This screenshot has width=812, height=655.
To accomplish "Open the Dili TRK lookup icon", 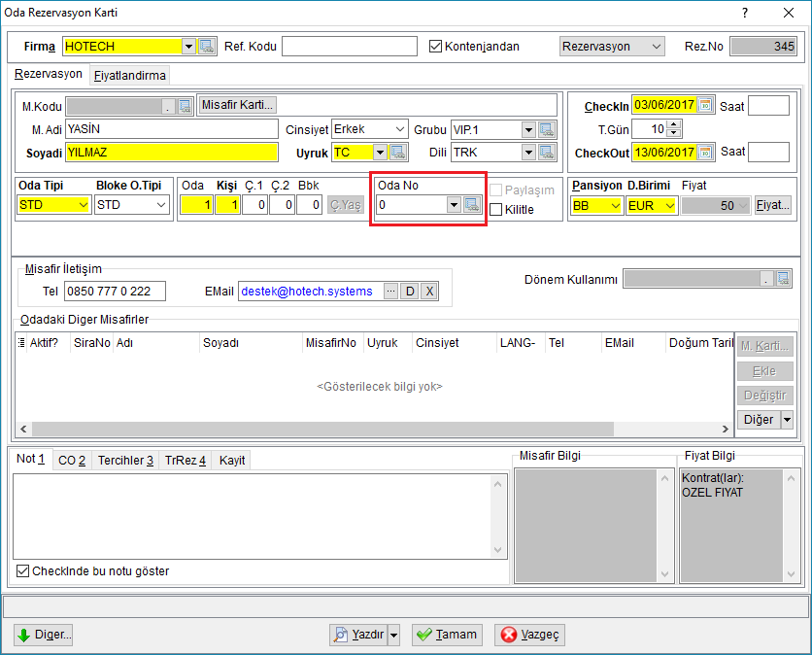I will 547,153.
